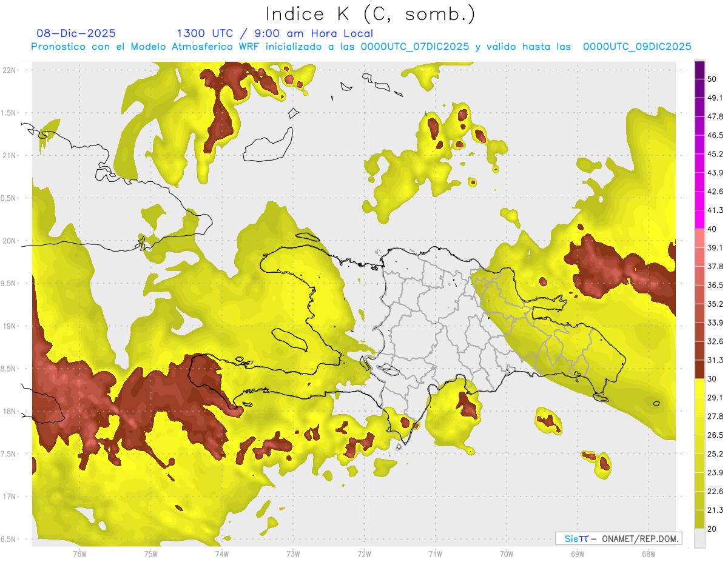
Task: Select legend value 45.2
Action: (715, 154)
